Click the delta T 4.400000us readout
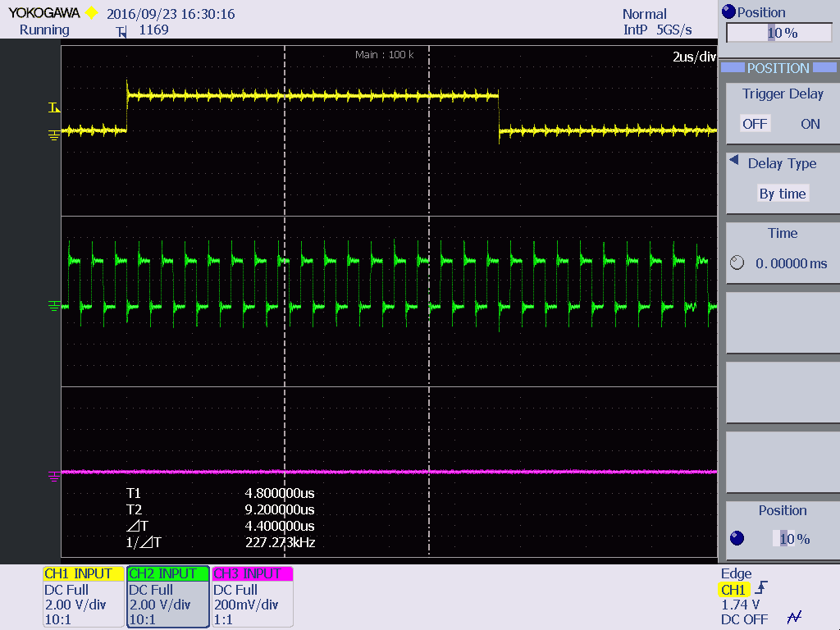The width and height of the screenshot is (840, 630). click(x=280, y=526)
